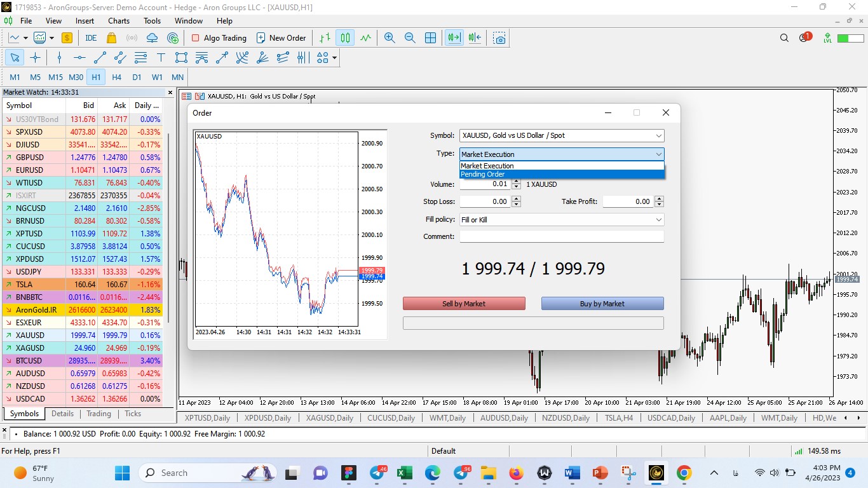868x488 pixels.
Task: Open the Tools menu
Action: (x=152, y=20)
